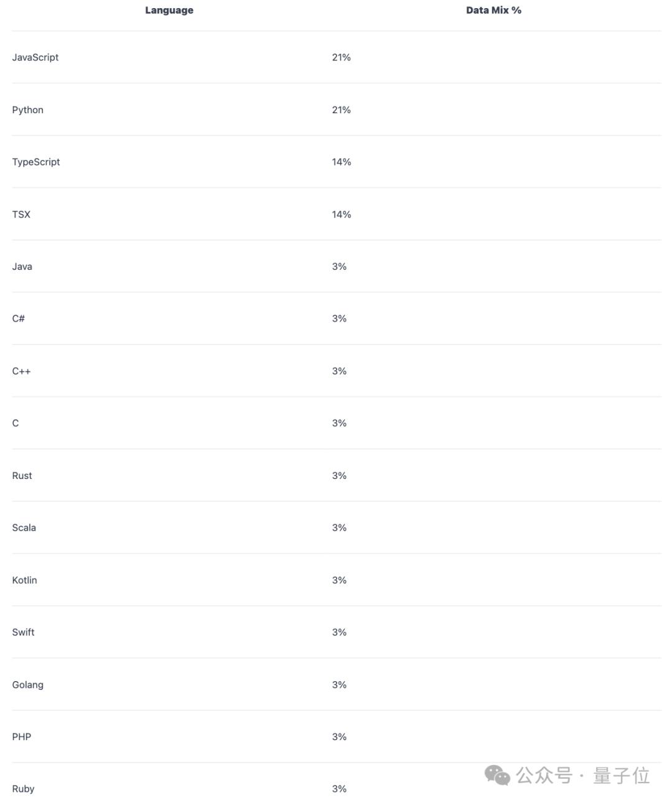Screen dimensions: 672x803
Task: Click the 14% value in the TSX row
Action: pos(342,214)
